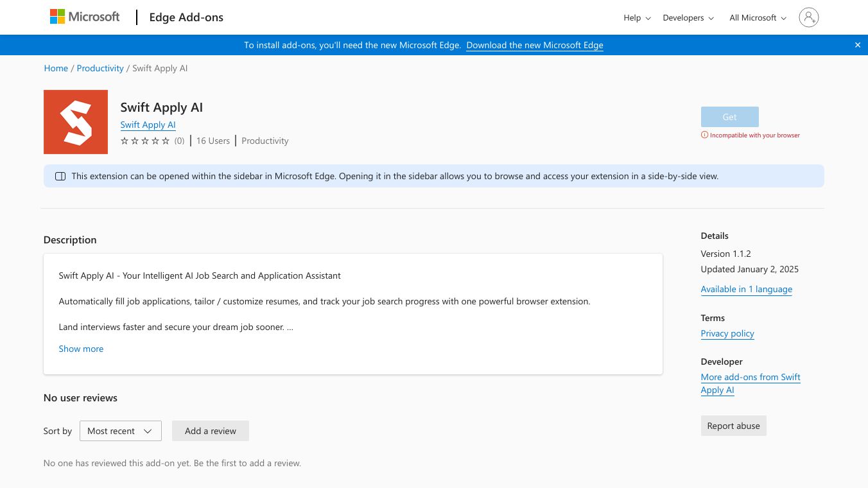
Task: Open the account sign-in profile icon
Action: coord(808,17)
